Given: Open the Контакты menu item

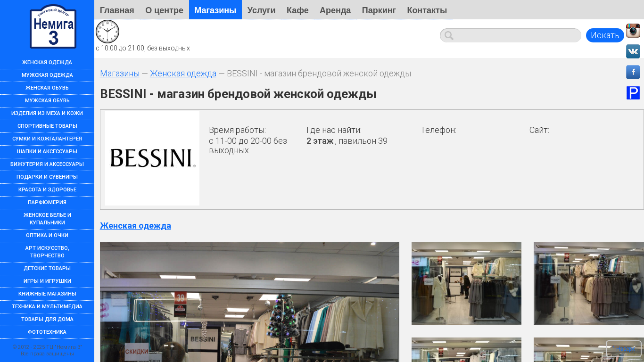Looking at the screenshot, I should tap(427, 10).
